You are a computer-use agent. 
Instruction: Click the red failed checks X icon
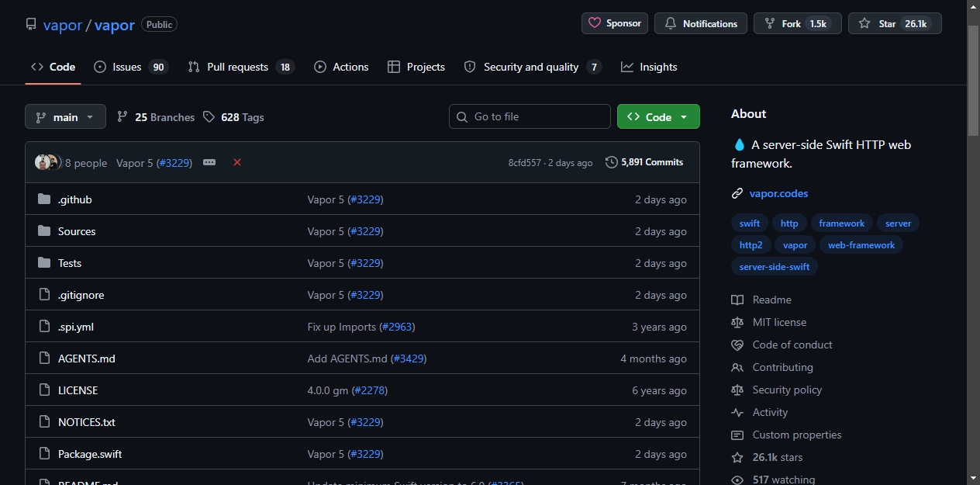[x=237, y=162]
